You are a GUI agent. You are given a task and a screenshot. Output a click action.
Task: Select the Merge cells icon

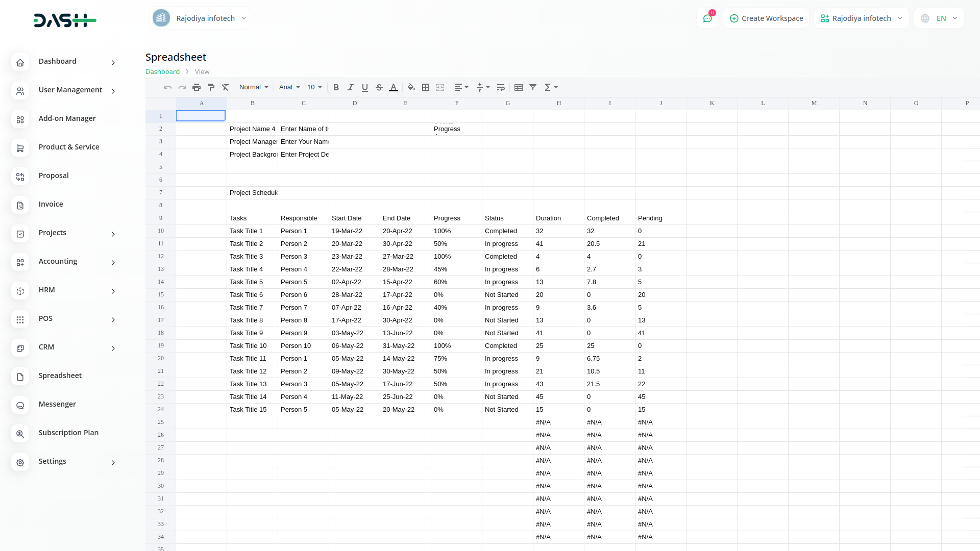pos(440,87)
